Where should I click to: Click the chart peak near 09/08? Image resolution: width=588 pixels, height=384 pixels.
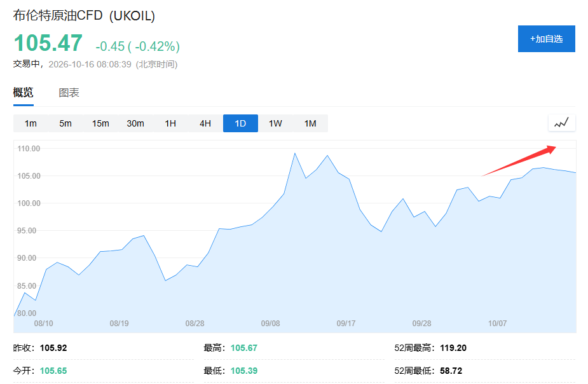click(295, 153)
